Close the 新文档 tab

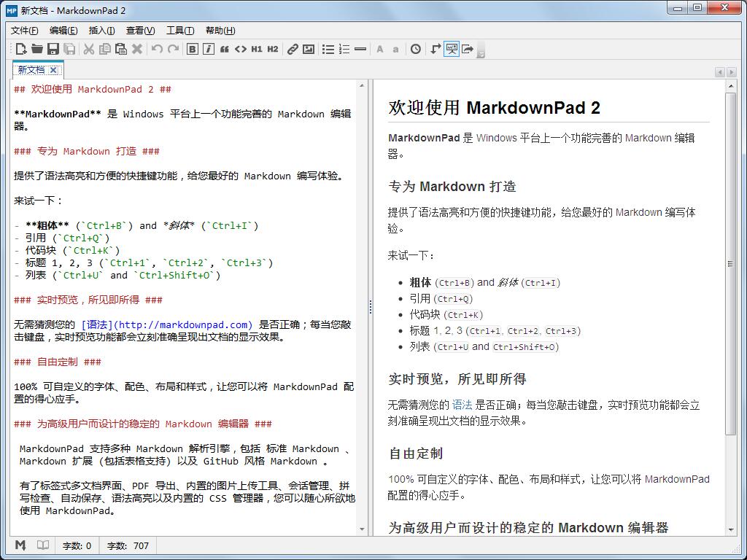coord(53,70)
